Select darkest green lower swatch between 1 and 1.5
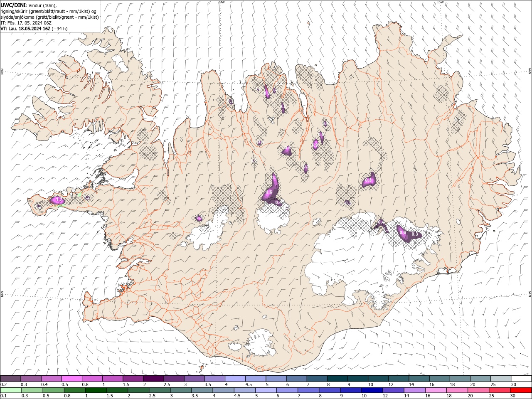This screenshot has width=532, height=399. 96,390
